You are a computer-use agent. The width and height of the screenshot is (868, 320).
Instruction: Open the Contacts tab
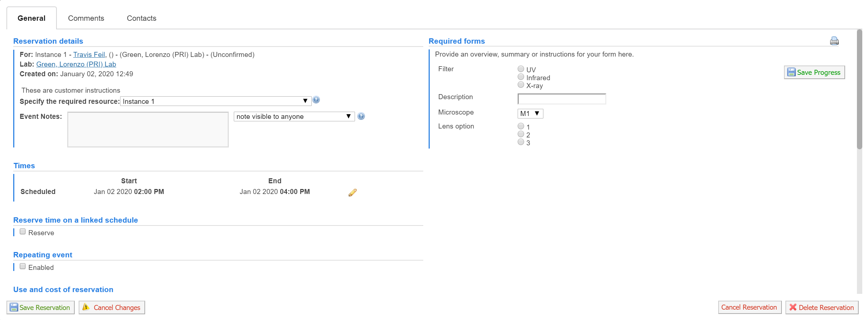[x=142, y=18]
